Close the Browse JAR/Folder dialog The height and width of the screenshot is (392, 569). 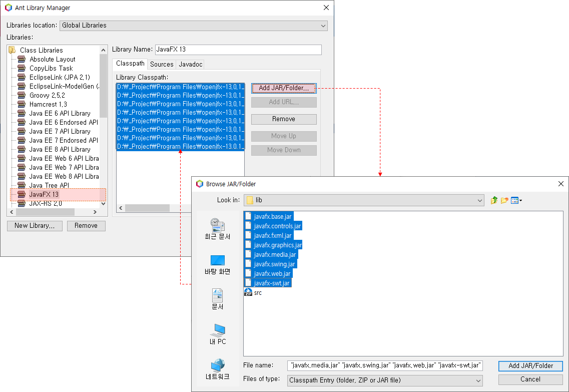pos(560,184)
